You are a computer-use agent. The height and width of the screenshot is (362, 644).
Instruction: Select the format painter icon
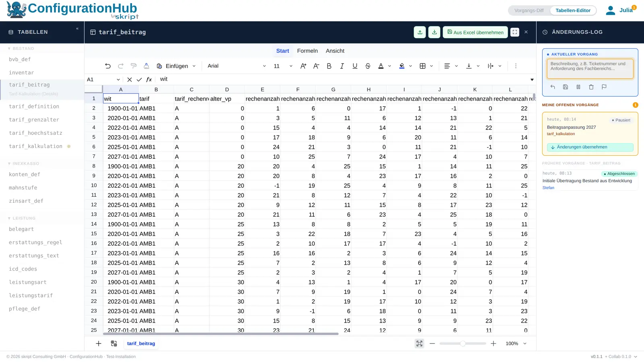pos(134,66)
